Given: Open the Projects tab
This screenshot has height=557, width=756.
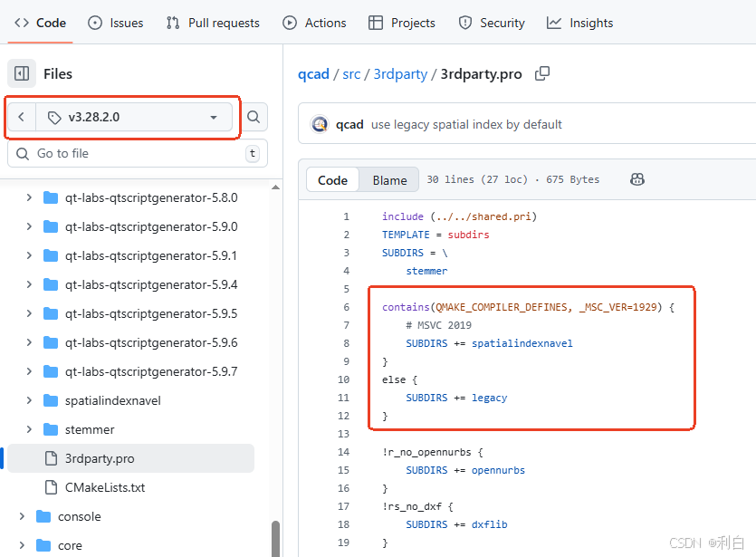Looking at the screenshot, I should tap(402, 23).
